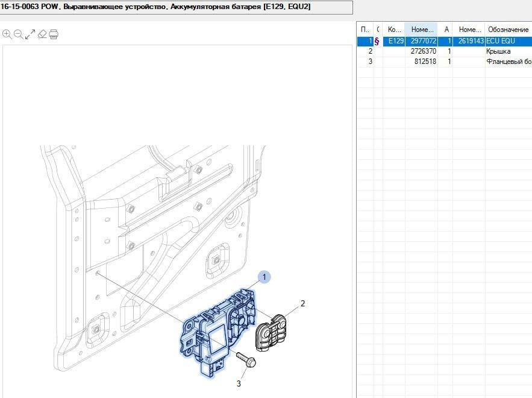532x398 pixels.
Task: Click the § symbol in row 1
Action: (x=377, y=41)
